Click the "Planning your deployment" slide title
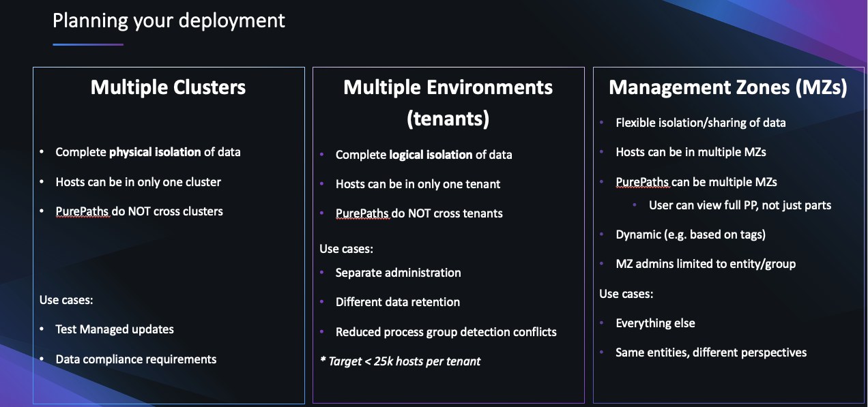This screenshot has height=407, width=868. (x=169, y=20)
